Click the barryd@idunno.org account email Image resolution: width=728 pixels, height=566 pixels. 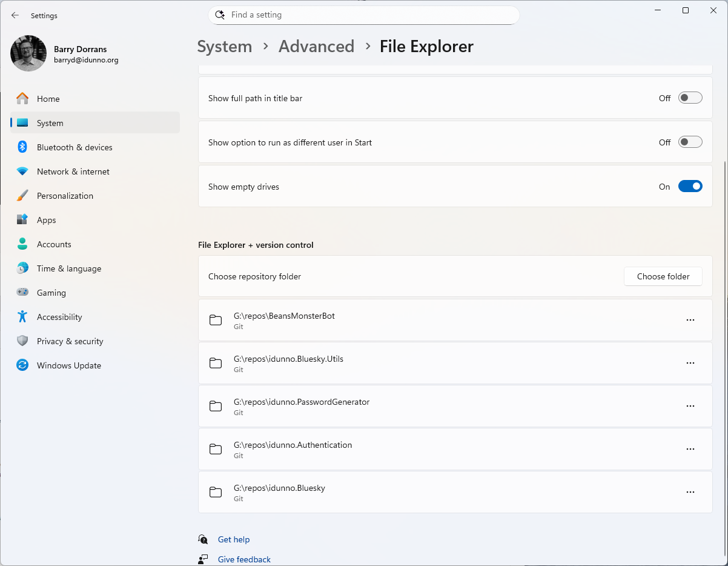[x=86, y=60]
